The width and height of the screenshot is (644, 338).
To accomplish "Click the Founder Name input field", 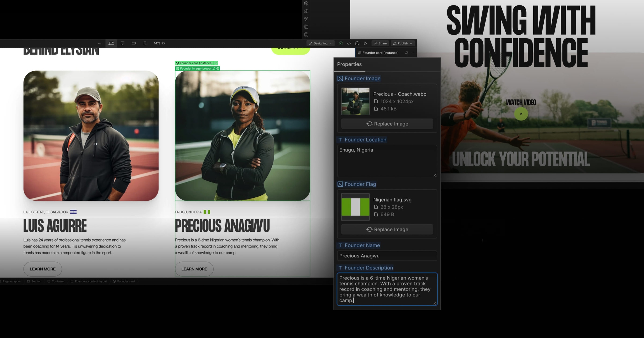I will [387, 256].
